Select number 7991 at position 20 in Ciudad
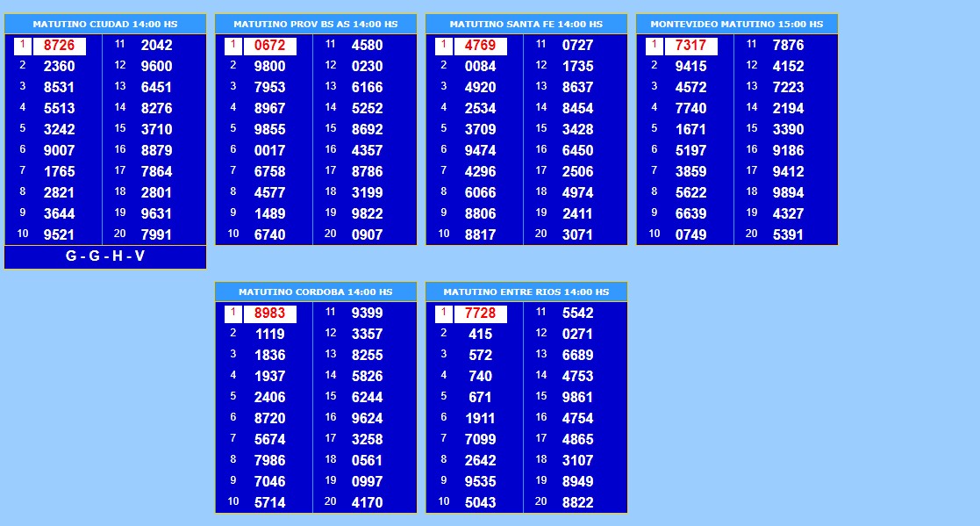This screenshot has width=980, height=526. 156,235
